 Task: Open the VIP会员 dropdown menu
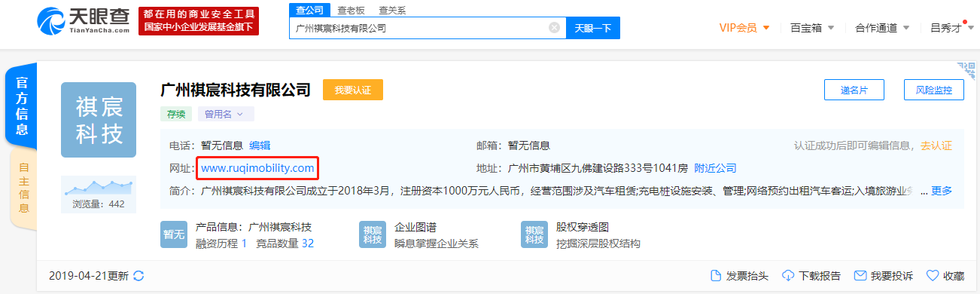pyautogui.click(x=744, y=28)
